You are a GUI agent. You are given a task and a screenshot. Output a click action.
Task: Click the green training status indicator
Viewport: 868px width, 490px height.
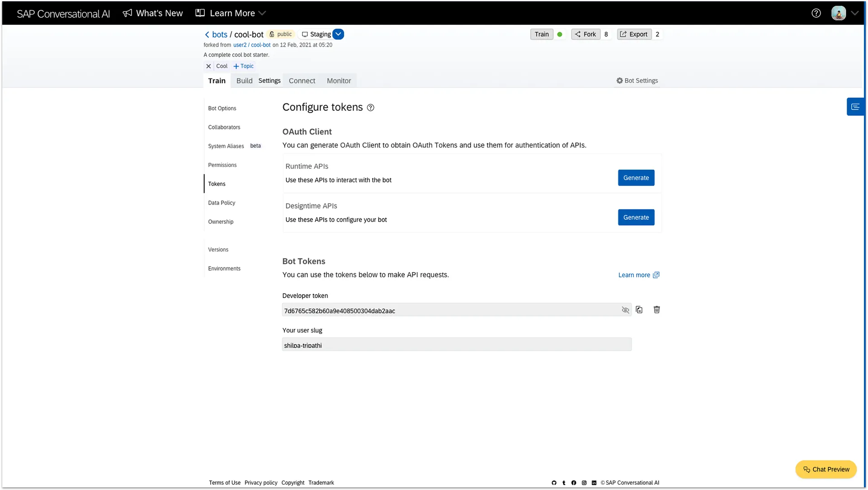(x=560, y=34)
